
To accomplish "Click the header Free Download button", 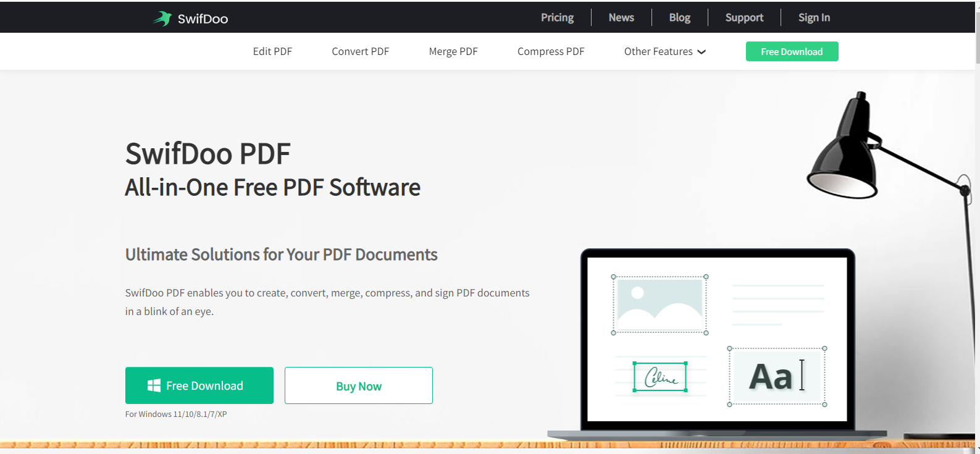I will pyautogui.click(x=792, y=51).
